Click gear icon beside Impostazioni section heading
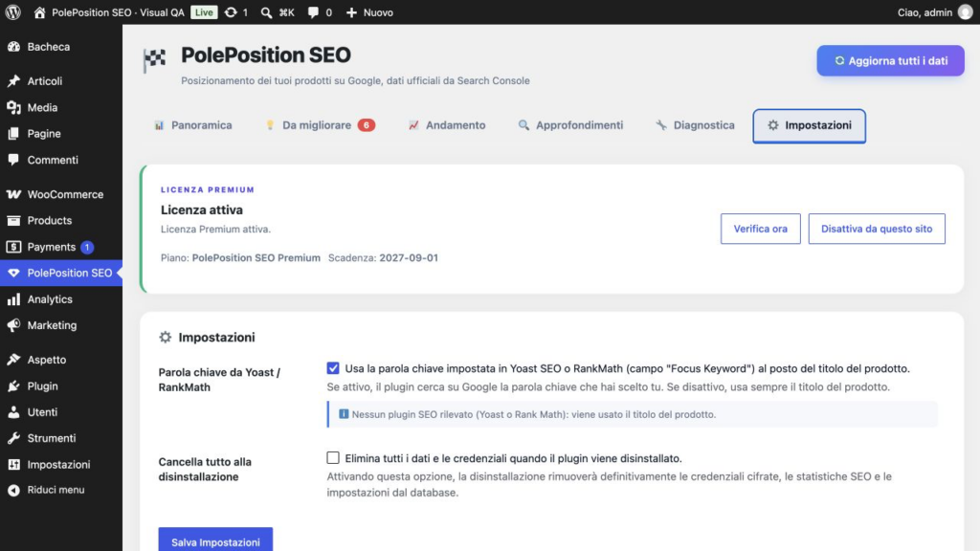 (x=165, y=338)
